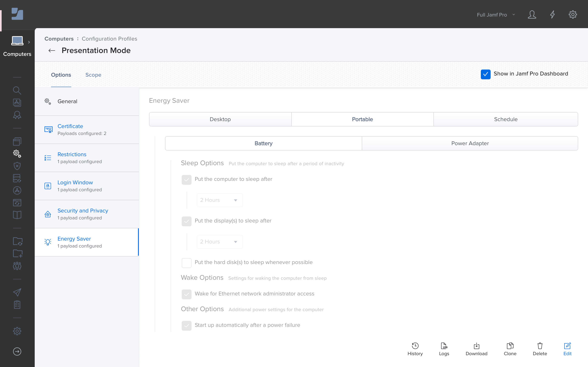Select Power Adapter battery mode

tap(470, 143)
